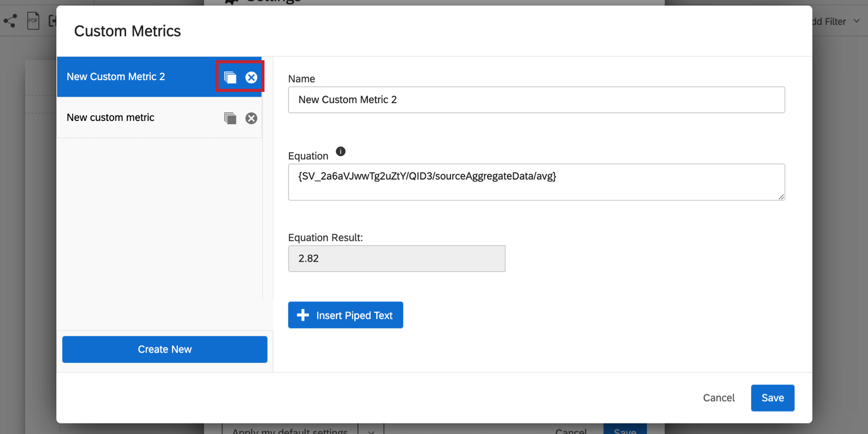
Task: Click the PDF export icon
Action: 33,20
